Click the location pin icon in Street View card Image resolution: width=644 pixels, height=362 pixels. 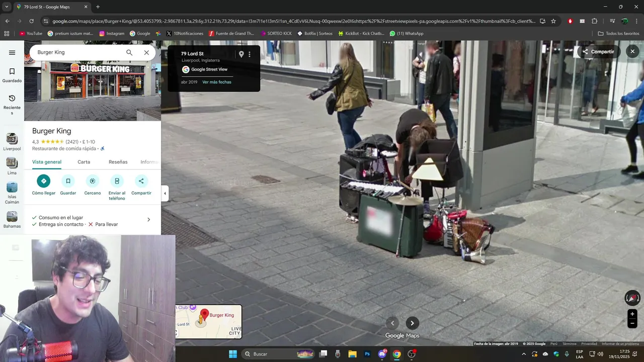point(241,54)
